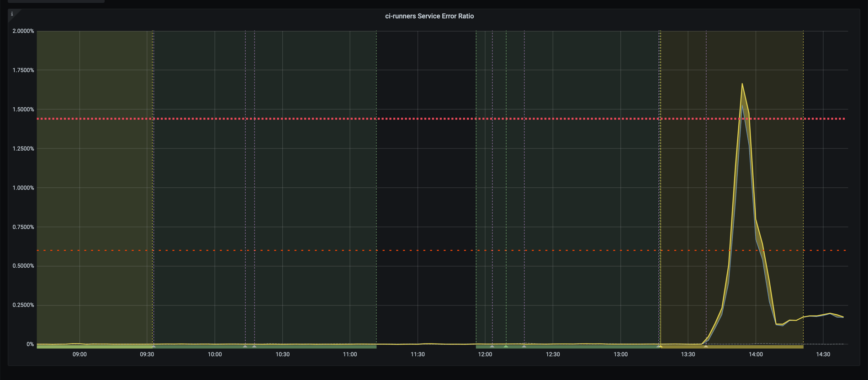The height and width of the screenshot is (380, 868).
Task: Click the 2.0000% y-axis label
Action: coord(23,31)
